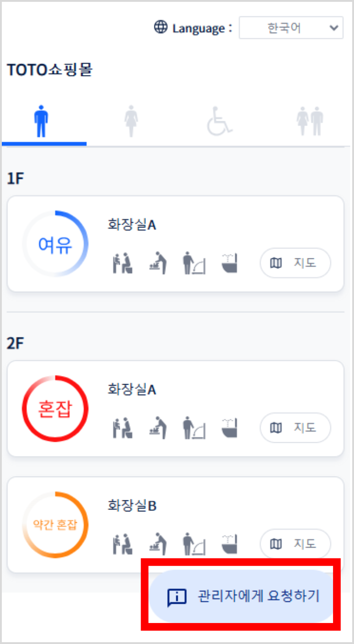
Task: Click the red 혼잡 occupancy gauge
Action: pos(55,409)
